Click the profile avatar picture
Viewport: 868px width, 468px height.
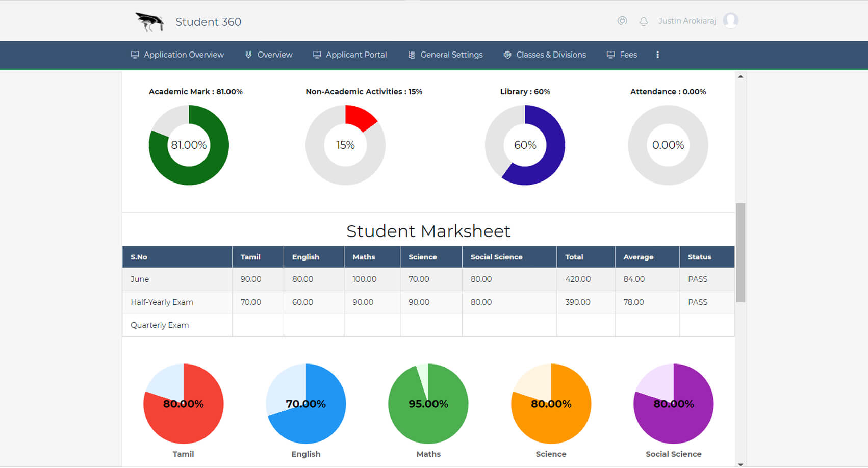coord(731,20)
